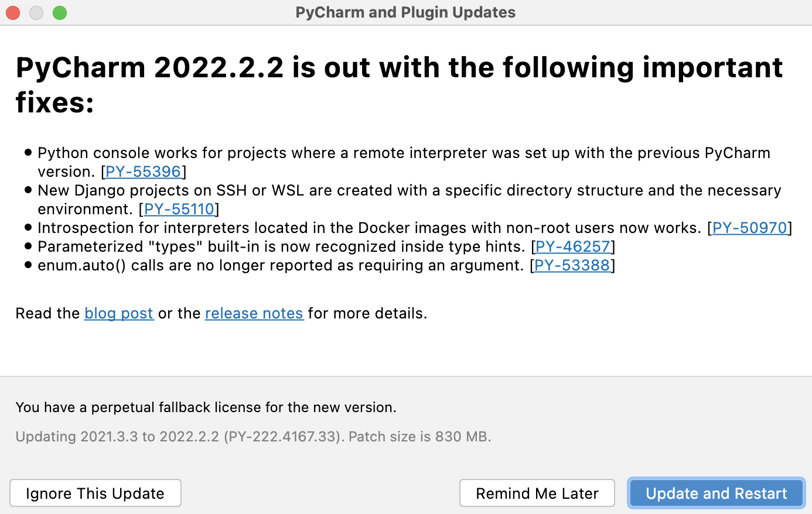
Task: Open the PY-53388 issue link
Action: pos(572,265)
